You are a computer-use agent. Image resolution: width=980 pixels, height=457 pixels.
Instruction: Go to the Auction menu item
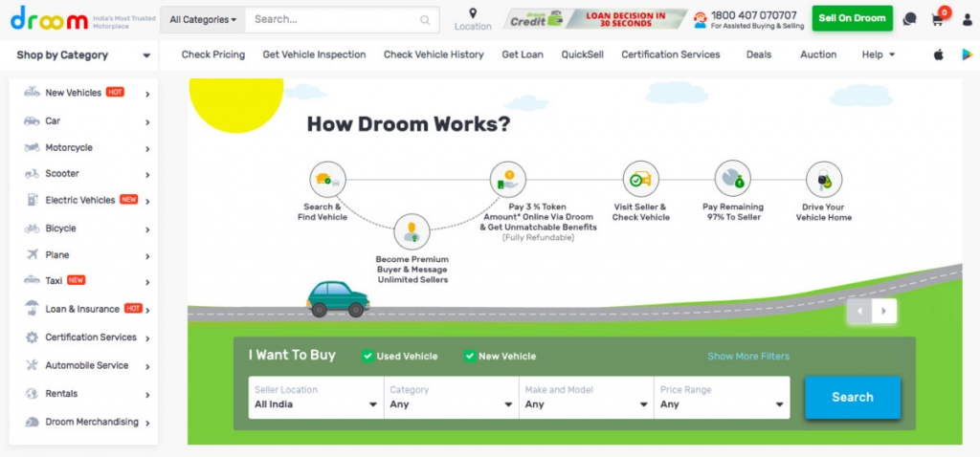tap(818, 54)
